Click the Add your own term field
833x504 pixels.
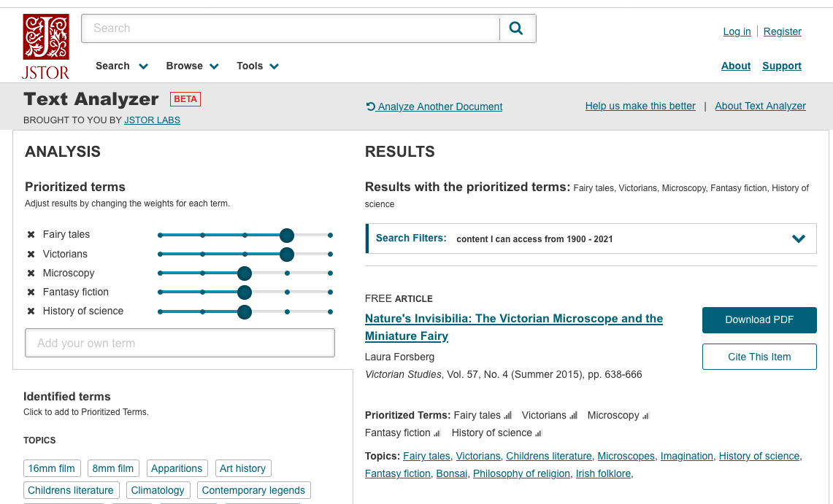pyautogui.click(x=180, y=343)
